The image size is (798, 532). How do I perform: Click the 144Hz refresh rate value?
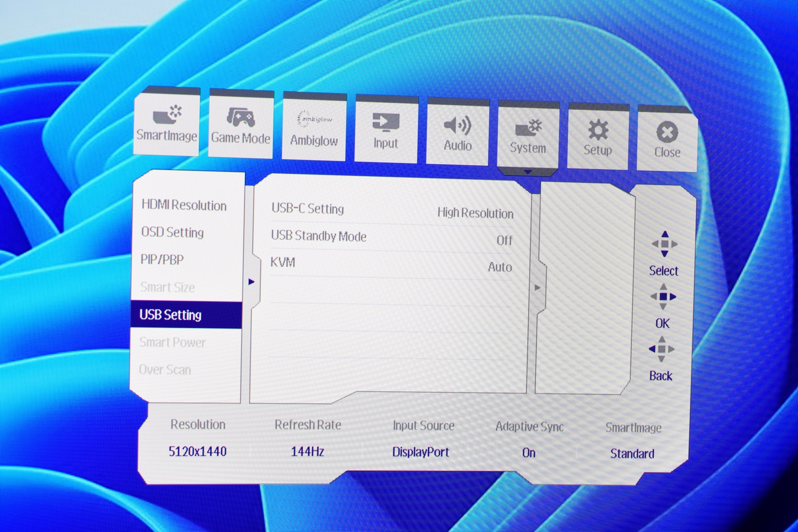307,451
